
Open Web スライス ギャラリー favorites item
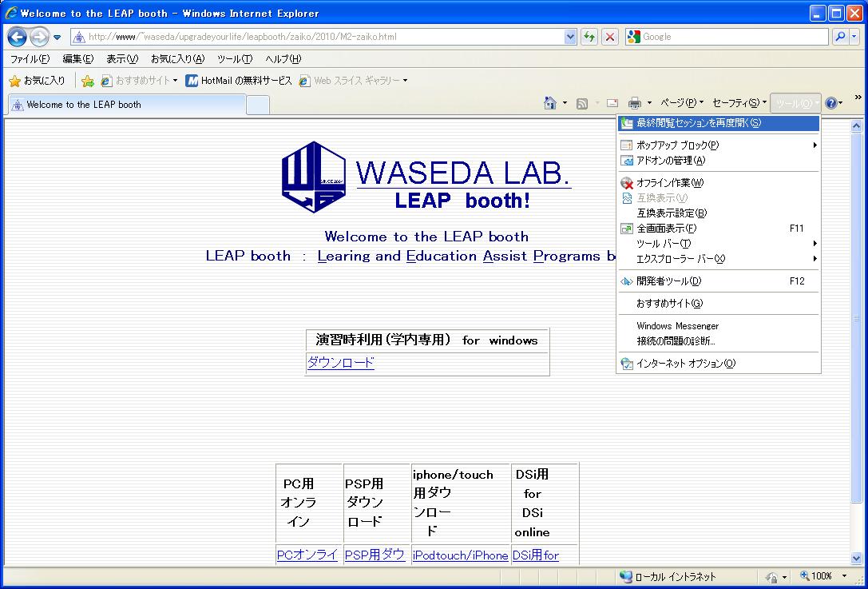[x=353, y=81]
